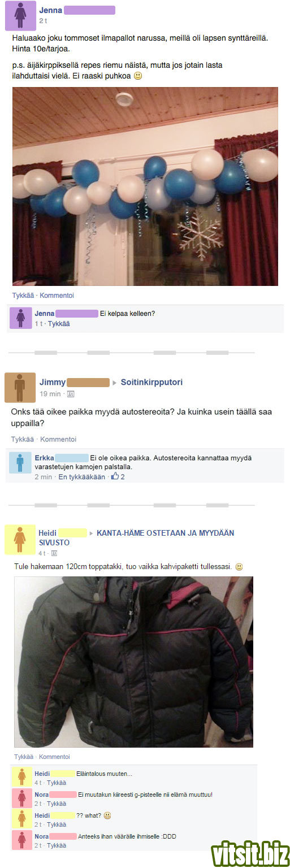Click Jimmy's brown profile avatar icon

20,388
